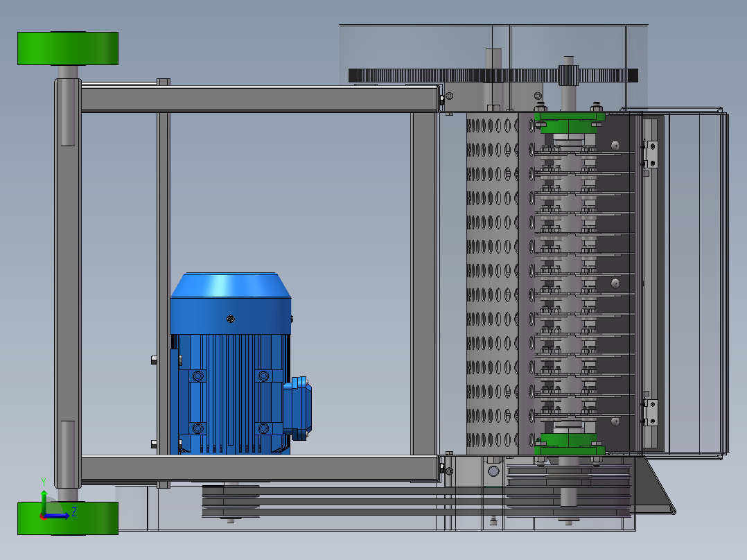
Task: Click the Y axis label of triad
Action: (44, 482)
